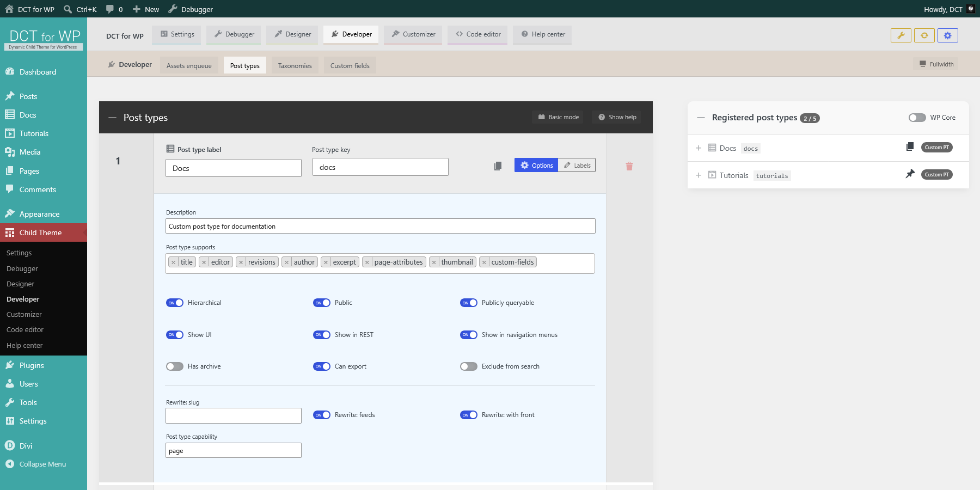Open the Settings top tab
The image size is (980, 490).
(177, 34)
